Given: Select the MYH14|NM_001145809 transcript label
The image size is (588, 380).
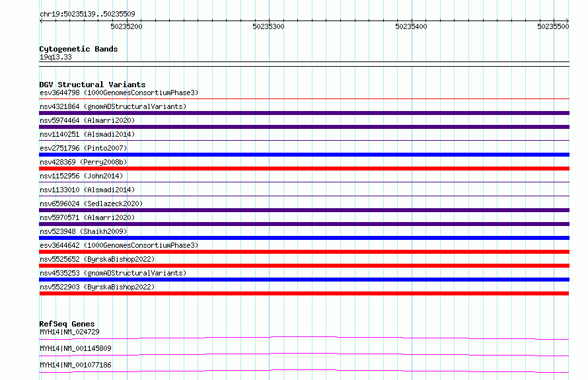Looking at the screenshot, I should tap(75, 348).
